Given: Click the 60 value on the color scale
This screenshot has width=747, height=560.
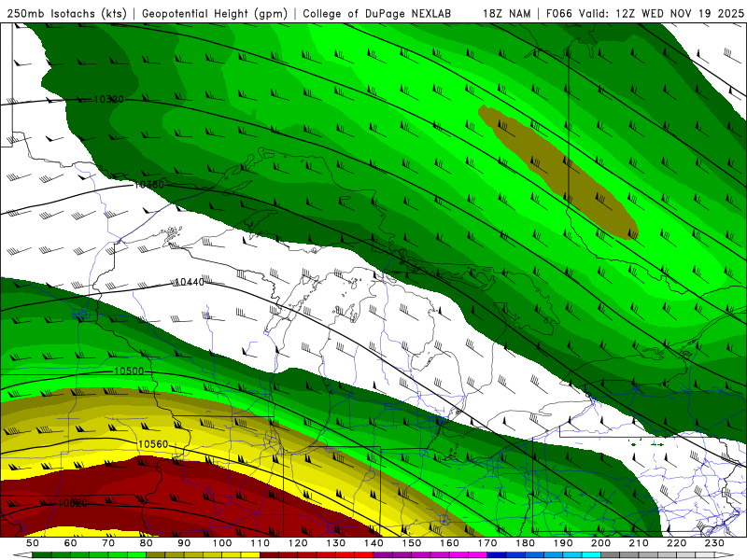Looking at the screenshot, I should coord(70,543).
